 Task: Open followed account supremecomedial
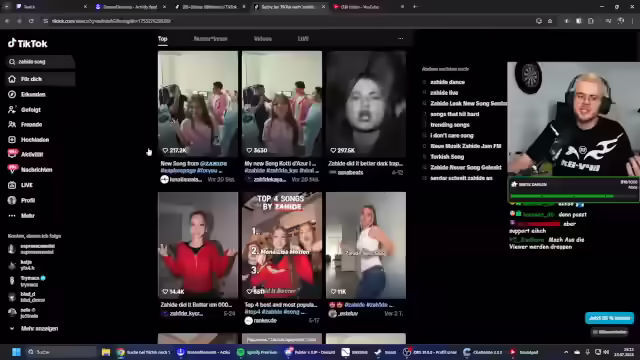pos(31,249)
